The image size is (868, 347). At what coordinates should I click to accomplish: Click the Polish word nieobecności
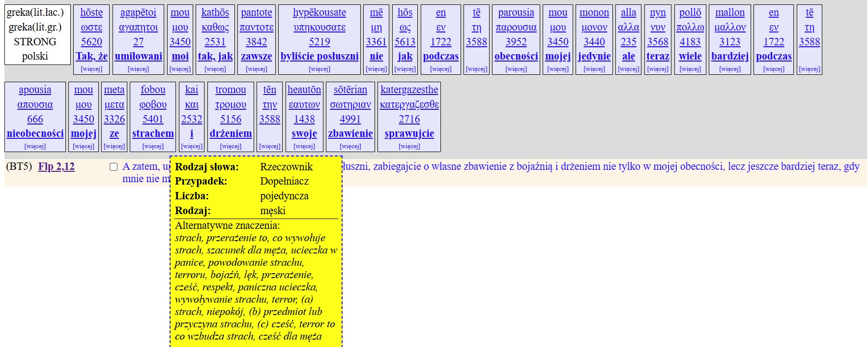point(35,133)
